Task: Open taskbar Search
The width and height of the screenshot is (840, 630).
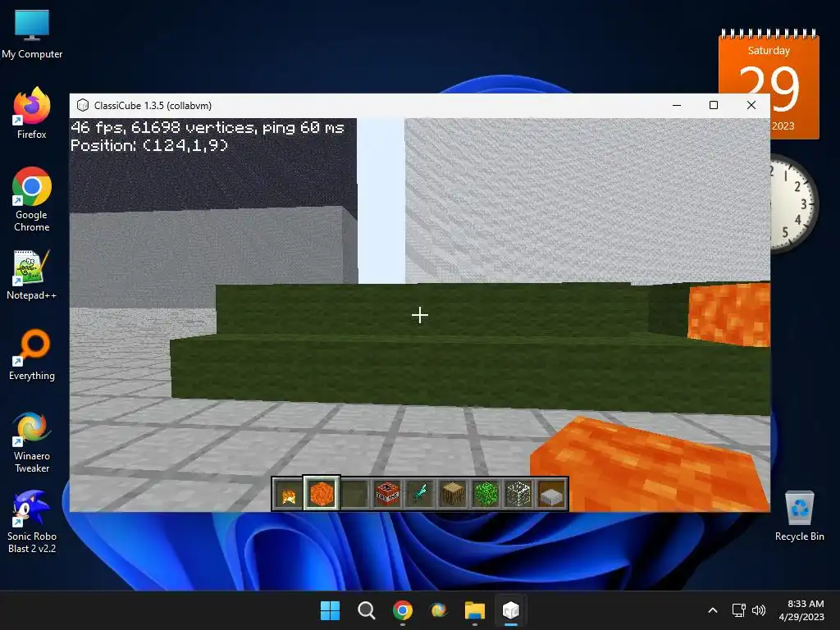Action: (x=367, y=610)
